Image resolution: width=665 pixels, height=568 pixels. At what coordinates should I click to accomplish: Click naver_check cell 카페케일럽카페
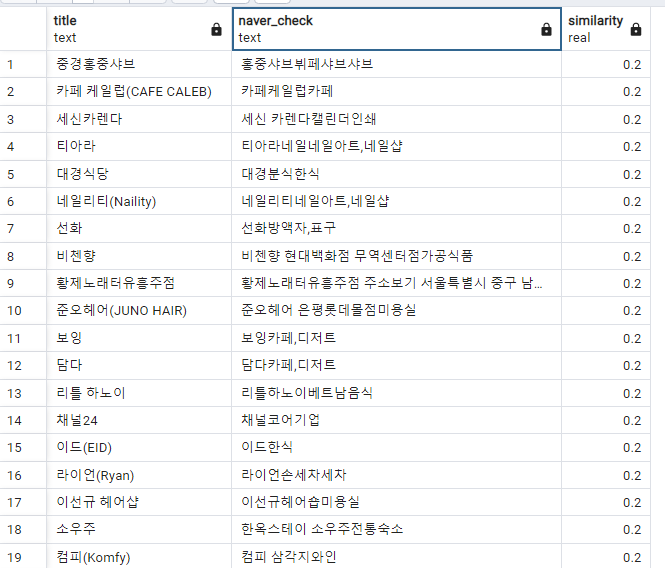point(397,92)
